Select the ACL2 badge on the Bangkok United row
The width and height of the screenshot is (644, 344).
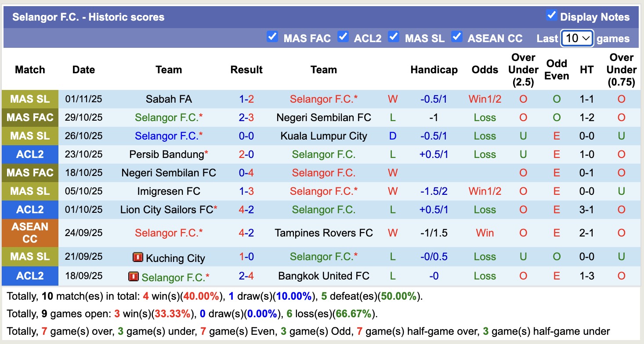coord(29,276)
